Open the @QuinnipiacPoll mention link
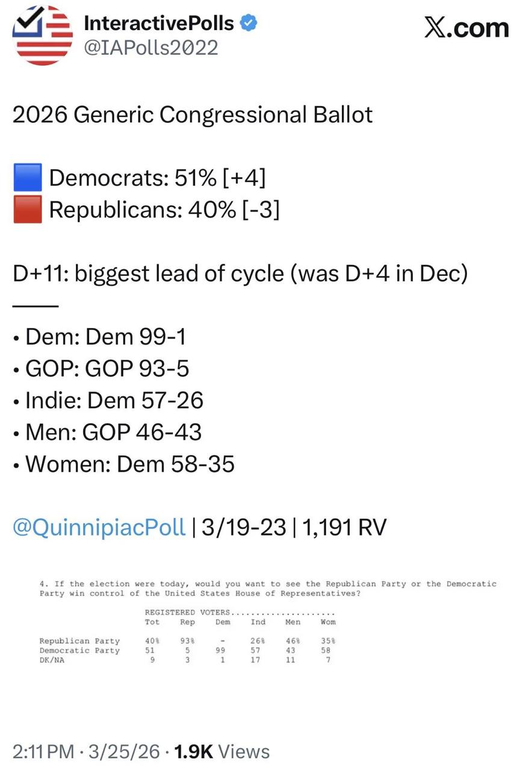Viewport: 532px width, 771px height. click(x=99, y=527)
